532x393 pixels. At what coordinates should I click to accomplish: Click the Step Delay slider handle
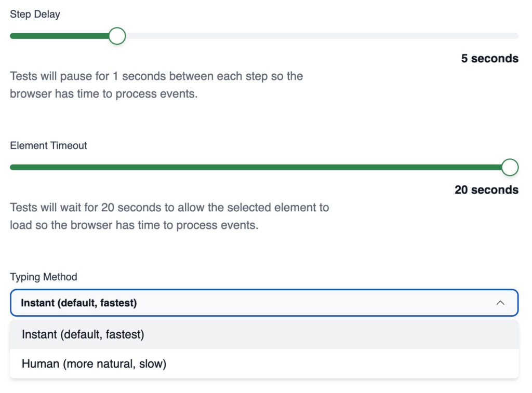[x=117, y=36]
